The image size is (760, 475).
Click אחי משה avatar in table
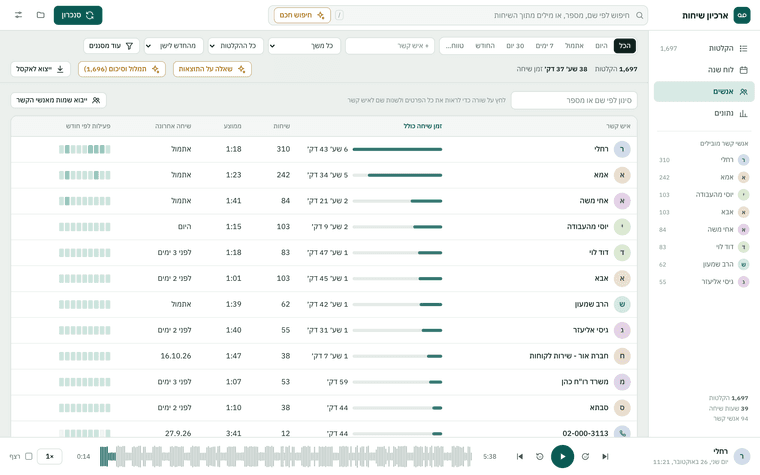pos(622,201)
